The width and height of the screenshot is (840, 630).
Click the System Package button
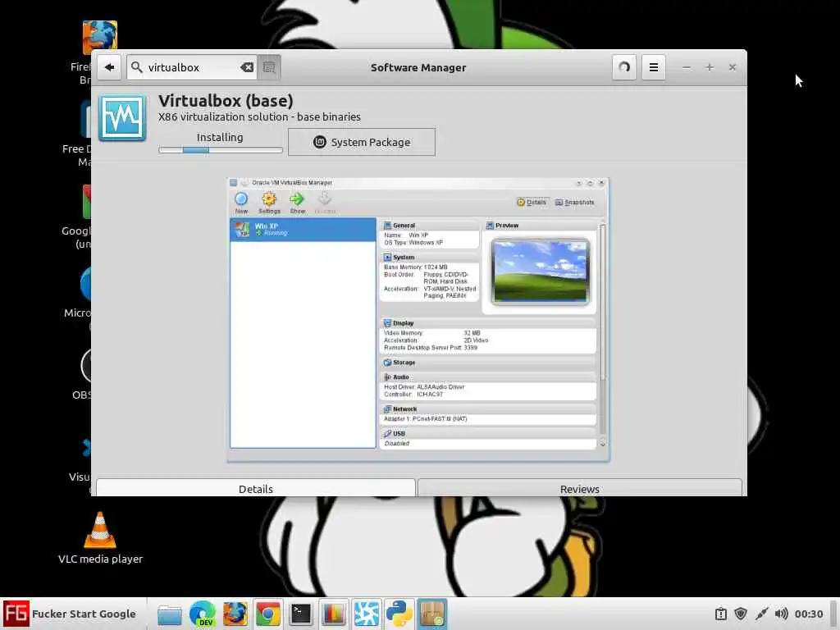pos(362,142)
